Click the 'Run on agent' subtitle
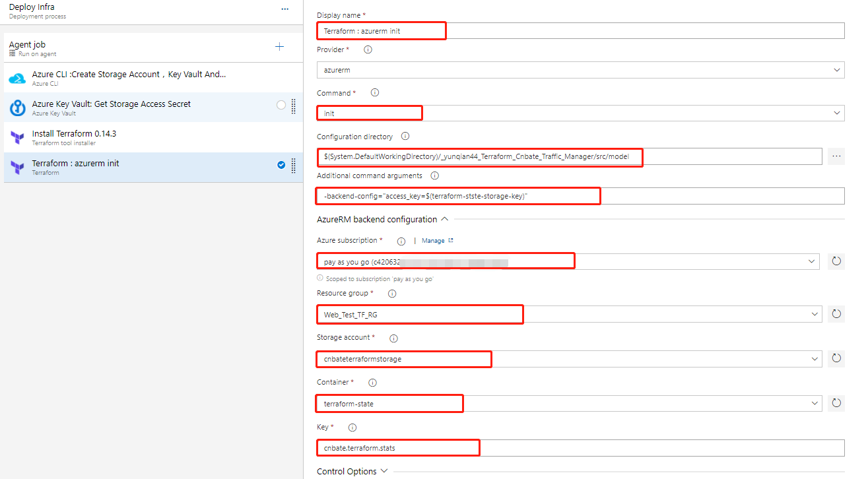 38,54
